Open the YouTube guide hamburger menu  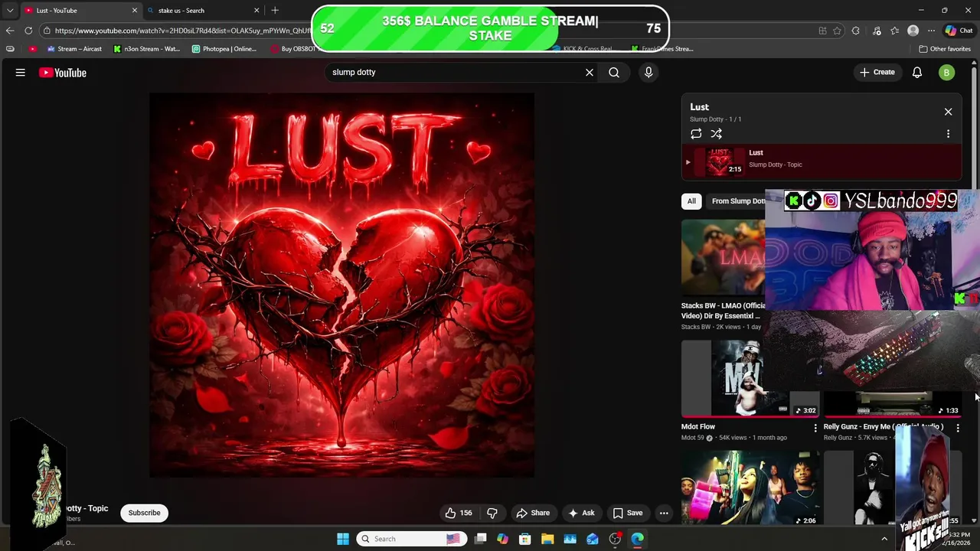[21, 73]
